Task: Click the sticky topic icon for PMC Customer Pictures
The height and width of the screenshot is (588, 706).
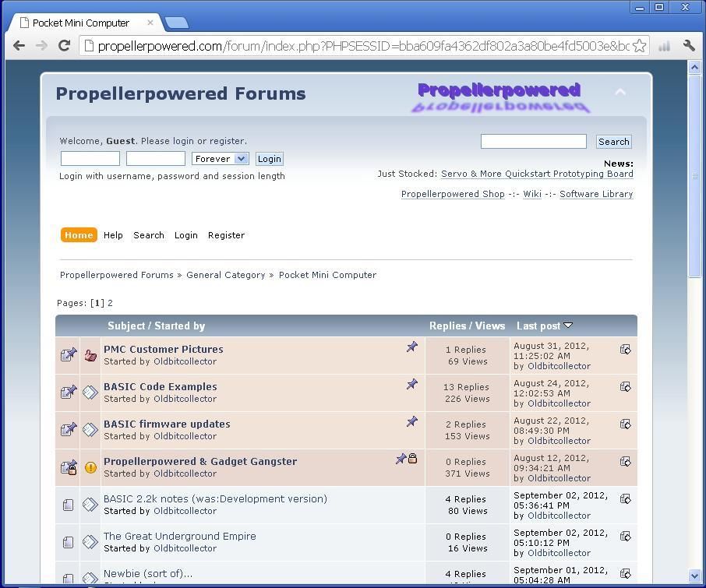Action: 69,355
